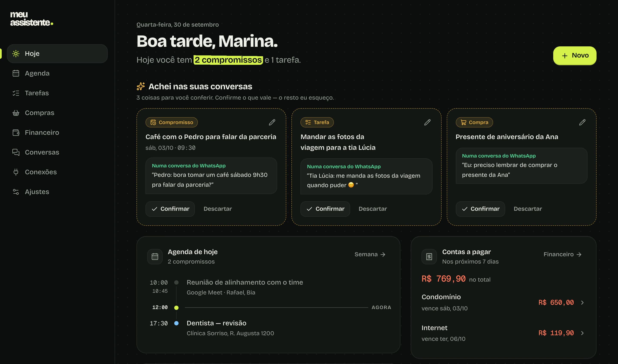Click the calendar icon in Agenda de hoje card

(x=155, y=256)
